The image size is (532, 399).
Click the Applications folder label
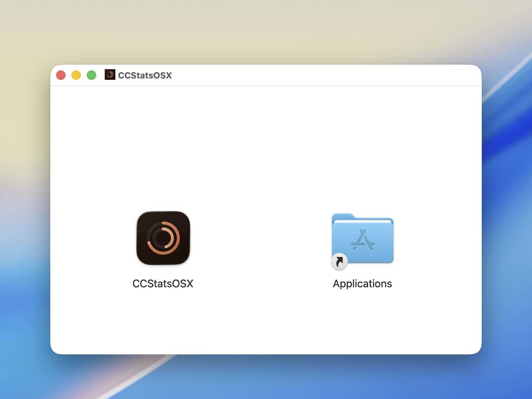click(362, 284)
